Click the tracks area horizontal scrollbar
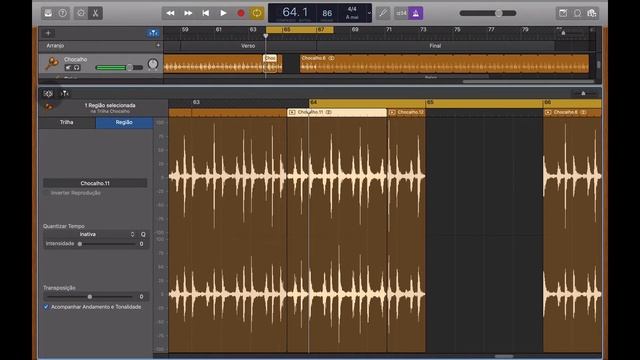 pos(528,82)
